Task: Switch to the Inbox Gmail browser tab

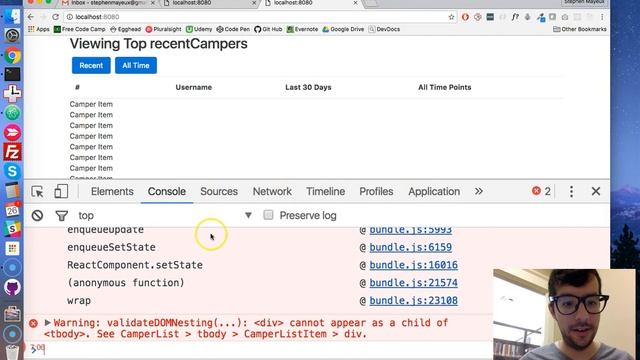Action: pos(109,3)
